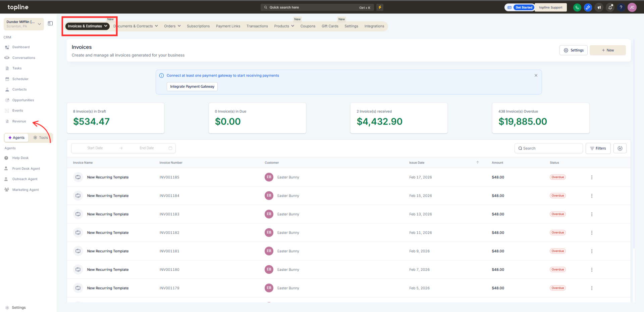Expand the Documents & Contracts dropdown
644x312 pixels.
point(136,26)
